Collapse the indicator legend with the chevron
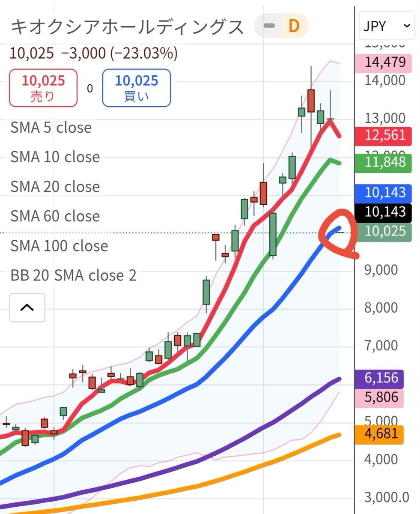The image size is (420, 514). (x=27, y=307)
